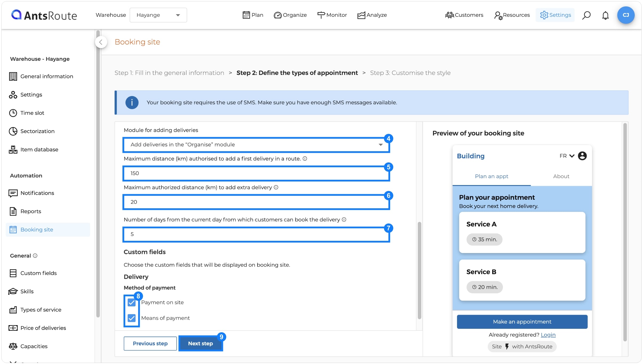Uncheck the Payment on site checkbox

click(x=132, y=302)
